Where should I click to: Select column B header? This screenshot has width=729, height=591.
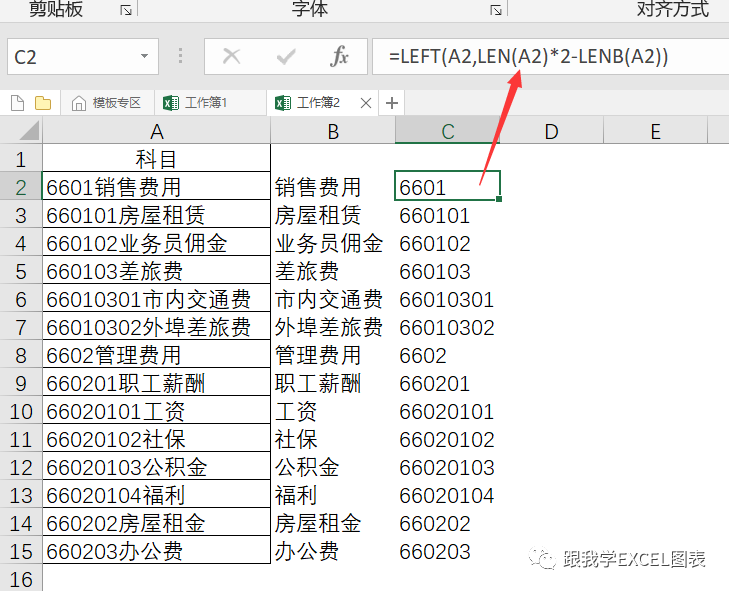[333, 131]
